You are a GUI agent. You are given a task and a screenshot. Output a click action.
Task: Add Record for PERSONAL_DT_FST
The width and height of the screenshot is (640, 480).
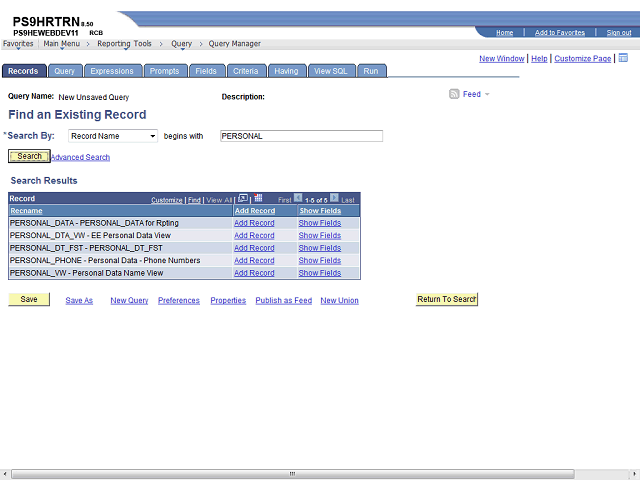tap(254, 248)
